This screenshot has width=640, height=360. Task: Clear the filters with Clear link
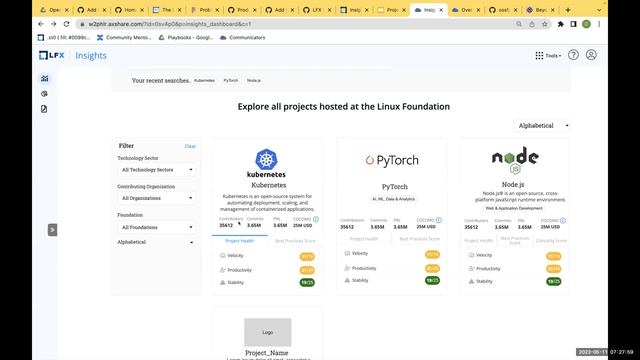190,146
